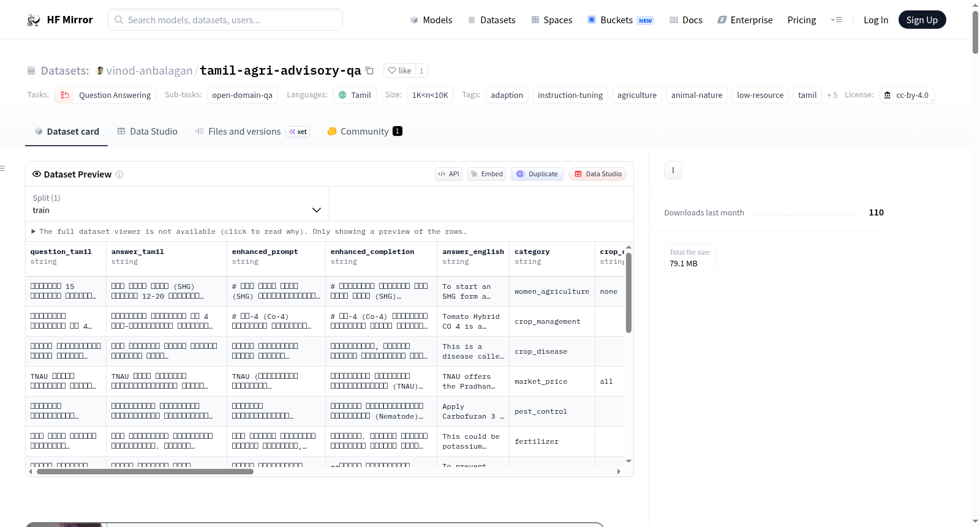The height and width of the screenshot is (527, 980).
Task: Click the like count number
Action: click(x=421, y=70)
